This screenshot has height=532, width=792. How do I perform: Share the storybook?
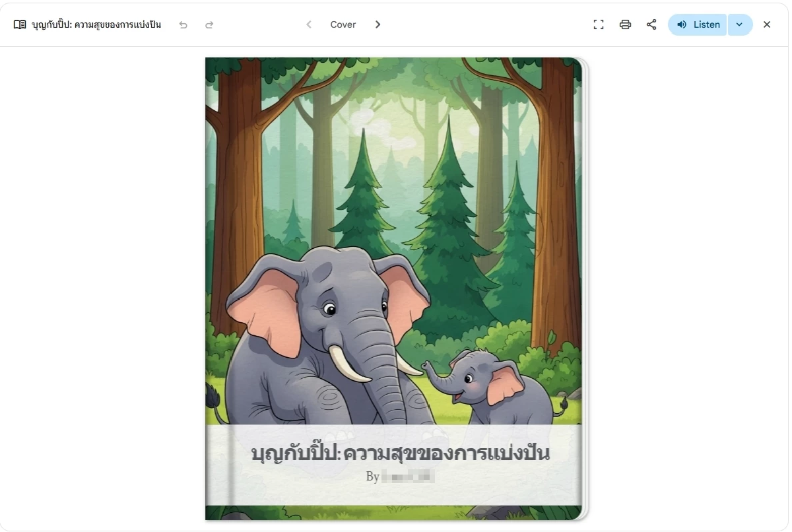pyautogui.click(x=651, y=24)
